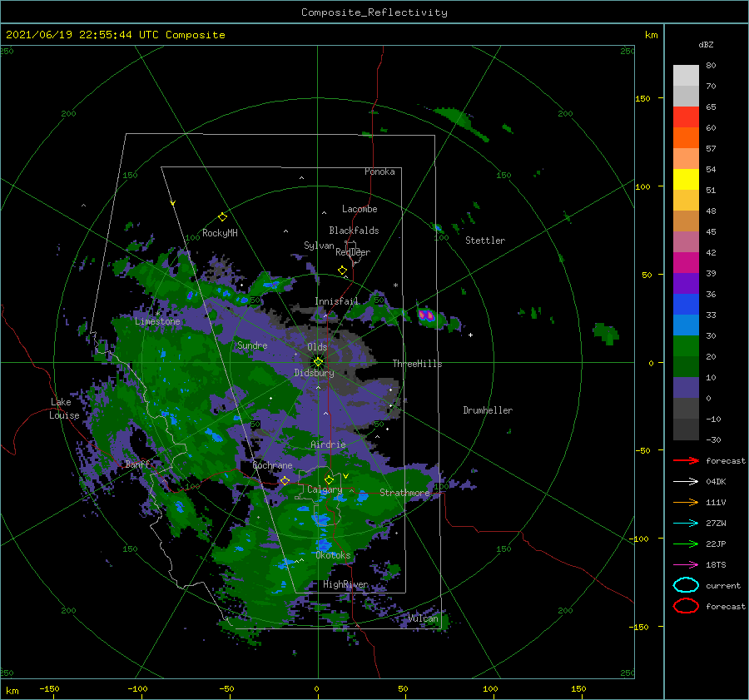
Task: Click the Sundre city label
Action: click(252, 345)
